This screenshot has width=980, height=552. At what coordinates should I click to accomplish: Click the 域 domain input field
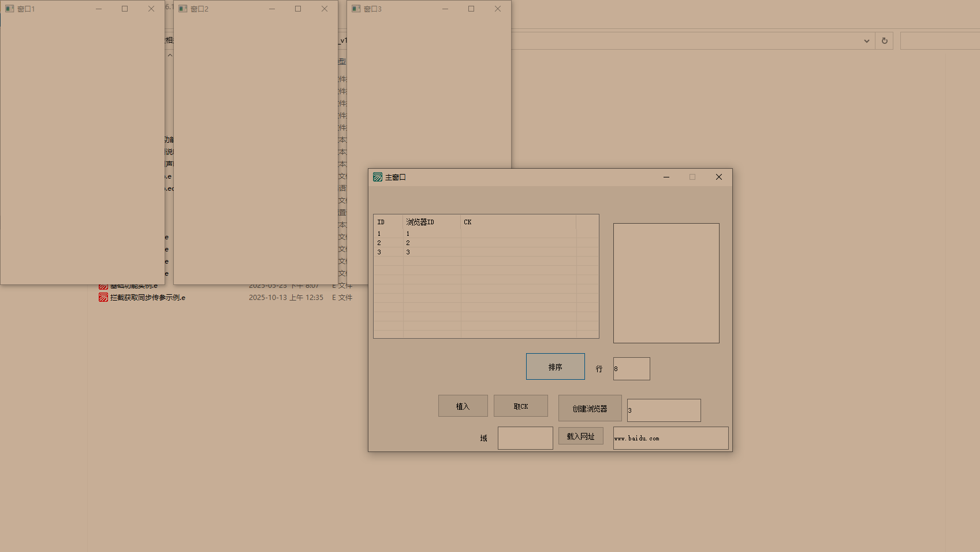(x=525, y=438)
